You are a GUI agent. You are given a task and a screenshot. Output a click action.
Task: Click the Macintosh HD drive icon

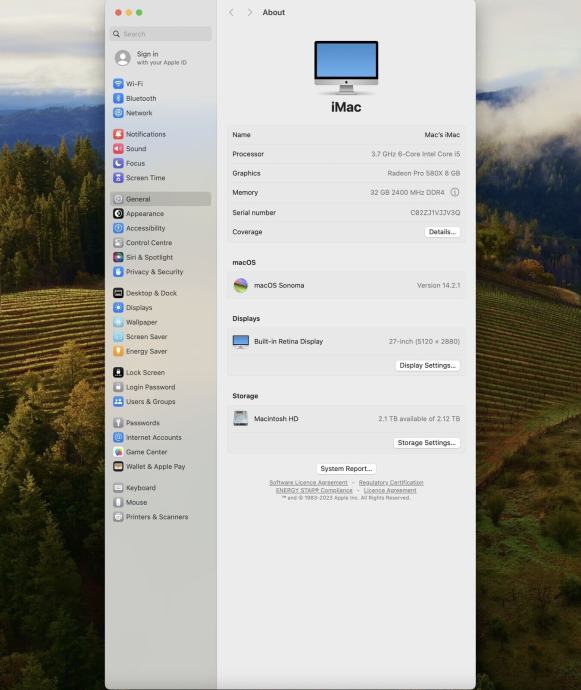241,418
